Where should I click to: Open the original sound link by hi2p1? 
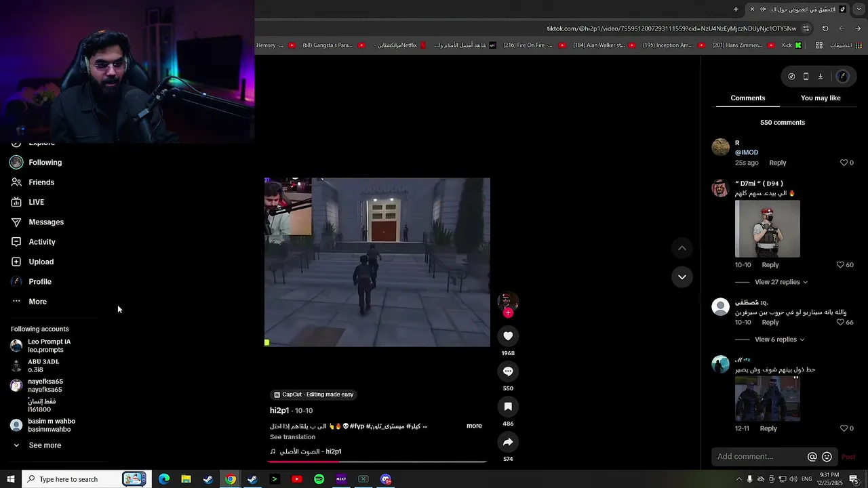[306, 451]
